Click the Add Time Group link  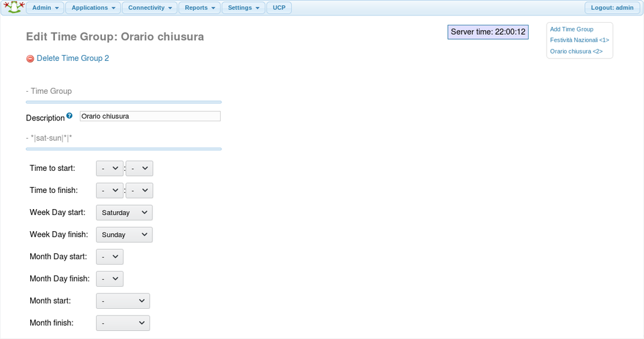pyautogui.click(x=572, y=29)
